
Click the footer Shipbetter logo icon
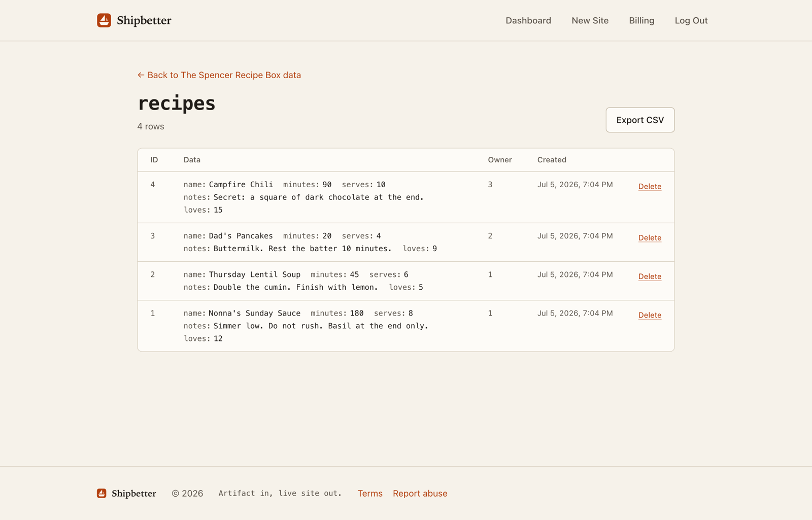coord(101,493)
